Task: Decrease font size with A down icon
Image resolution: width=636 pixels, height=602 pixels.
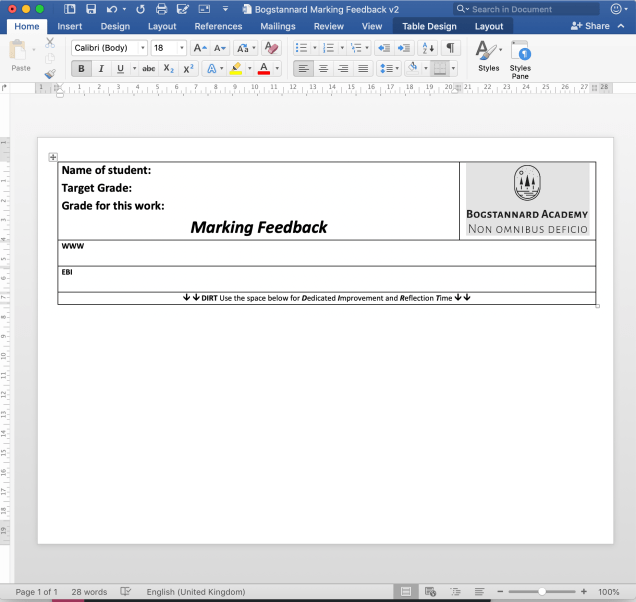Action: (219, 48)
